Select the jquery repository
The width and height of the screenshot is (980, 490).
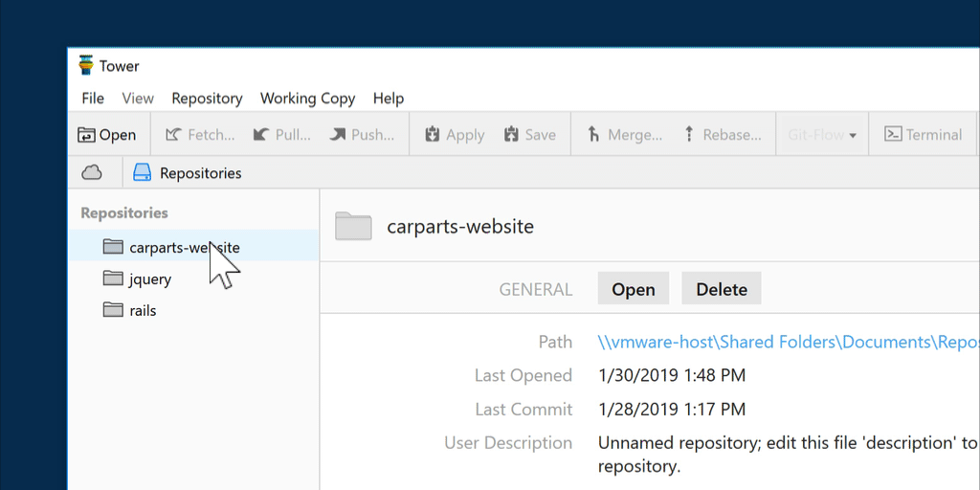[150, 279]
